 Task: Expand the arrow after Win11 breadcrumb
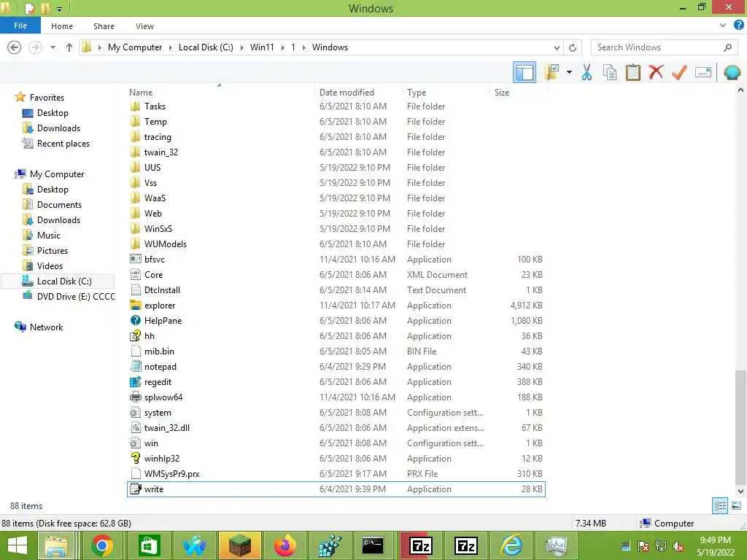point(283,47)
